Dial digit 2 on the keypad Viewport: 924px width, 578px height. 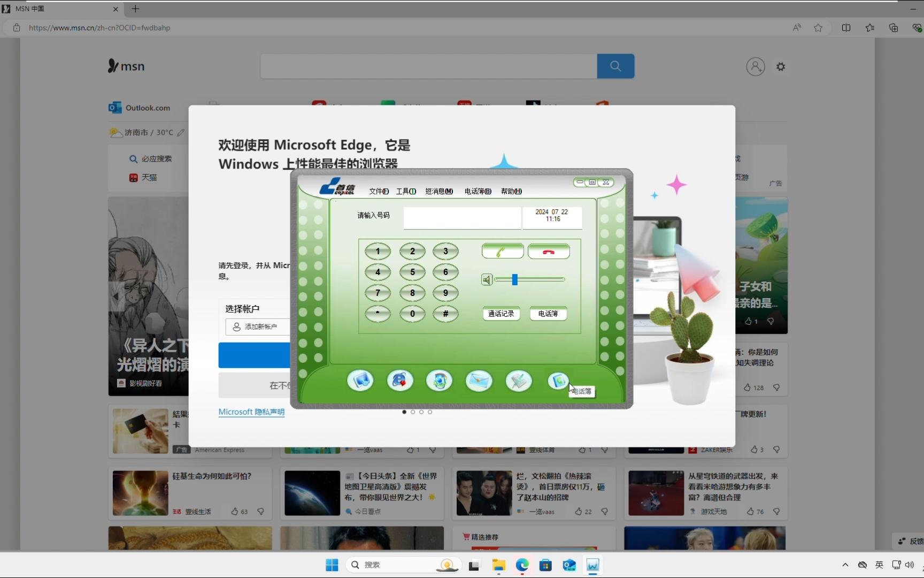(412, 252)
